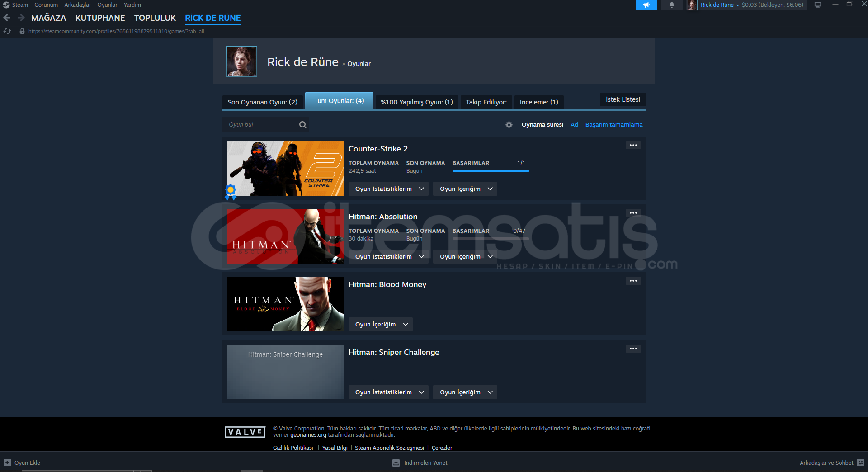Open the Steam menu
This screenshot has height=472, width=868.
click(x=20, y=5)
